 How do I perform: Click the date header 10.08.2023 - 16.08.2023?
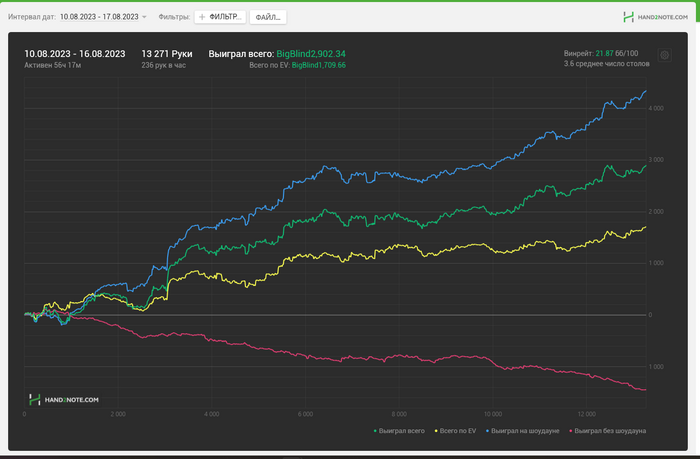pos(75,54)
